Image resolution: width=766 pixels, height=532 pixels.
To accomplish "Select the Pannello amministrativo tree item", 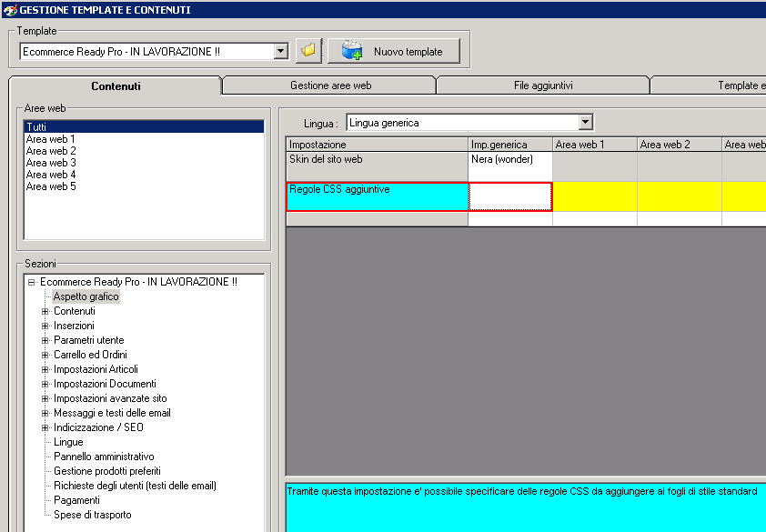I will tap(104, 457).
